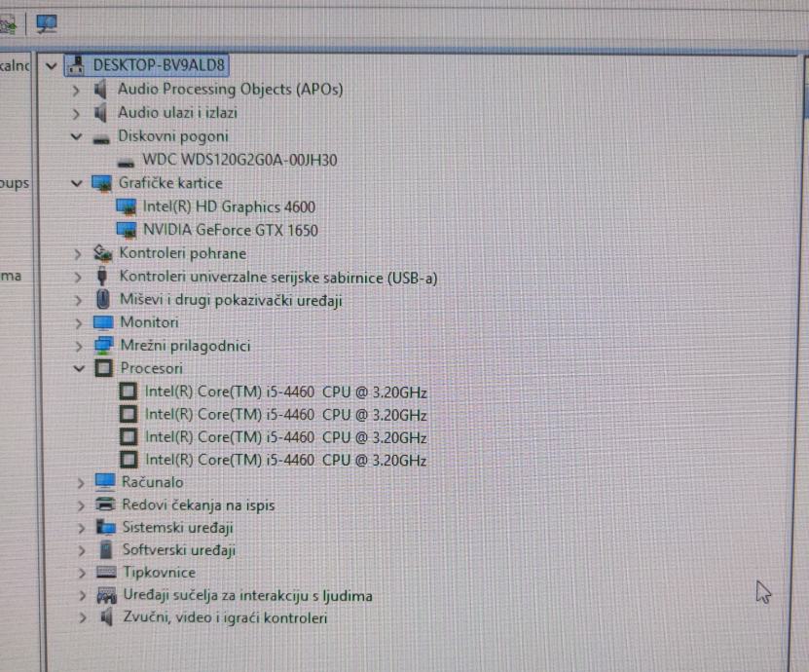Click the display adapter icon for Grafičke kartice
The image size is (809, 672).
click(x=101, y=183)
